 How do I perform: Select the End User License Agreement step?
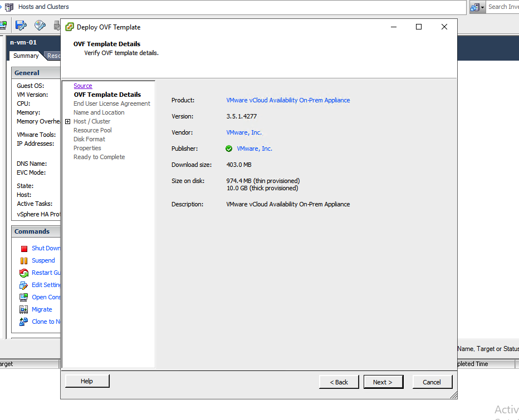coord(112,103)
